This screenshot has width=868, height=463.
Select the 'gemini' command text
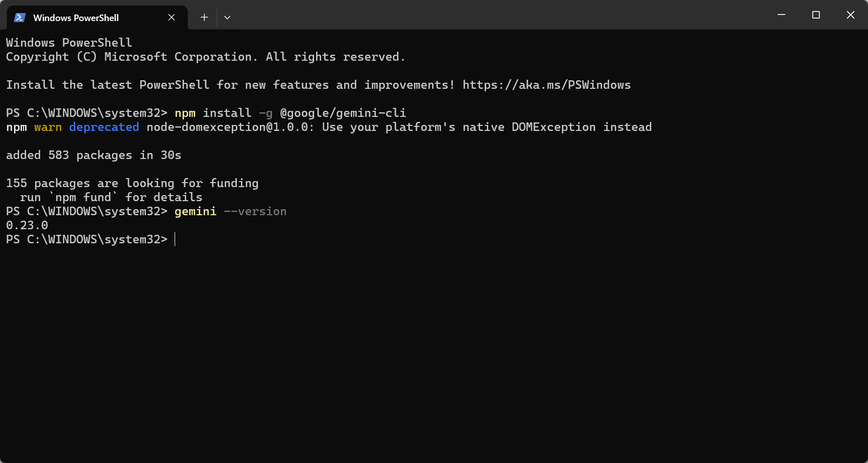pos(195,211)
